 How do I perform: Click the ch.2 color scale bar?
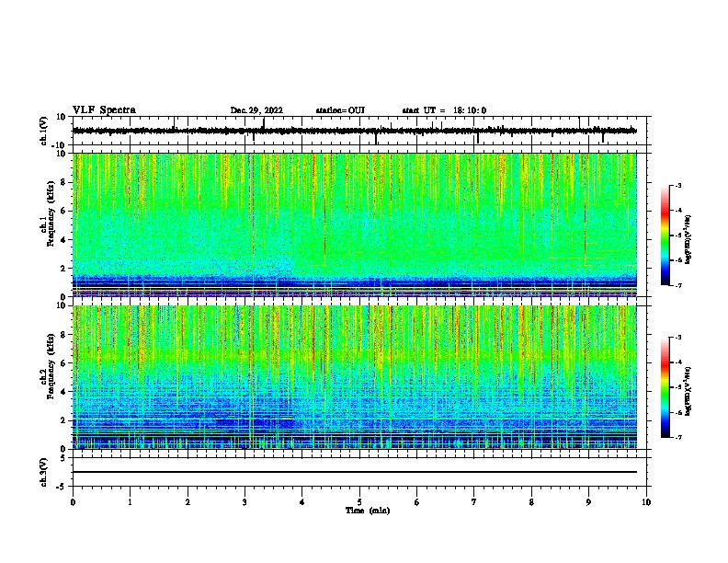pyautogui.click(x=665, y=387)
